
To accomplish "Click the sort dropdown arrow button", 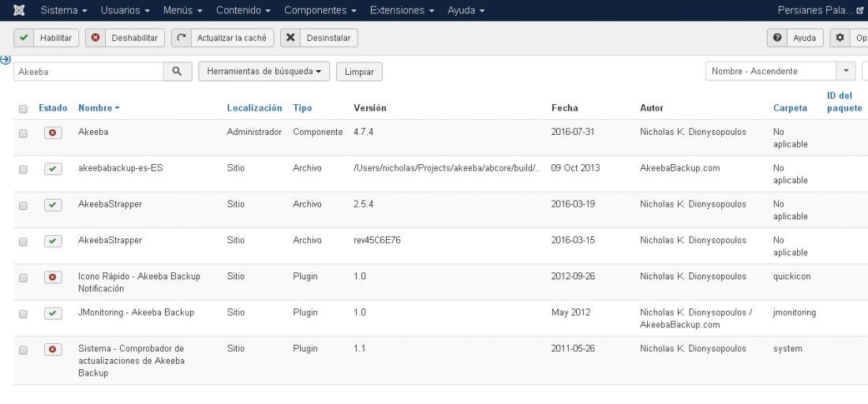I will tap(846, 71).
